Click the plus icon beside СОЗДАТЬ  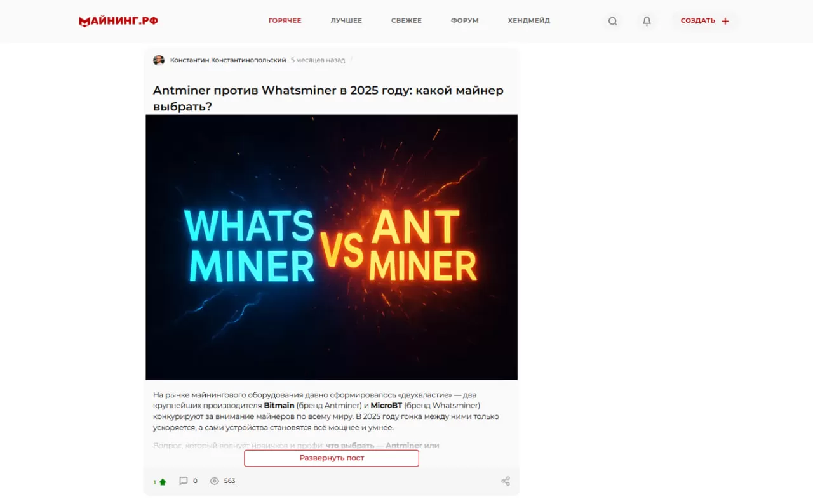(x=725, y=21)
